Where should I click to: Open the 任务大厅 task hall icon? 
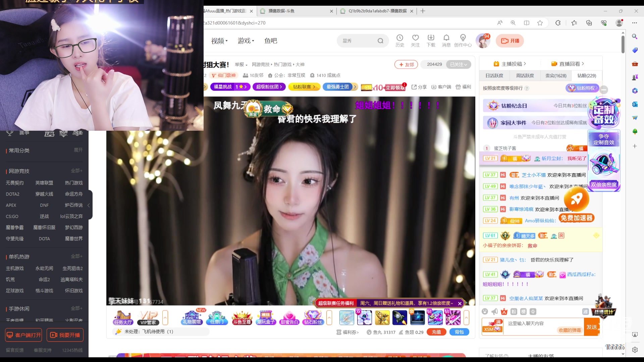(123, 318)
